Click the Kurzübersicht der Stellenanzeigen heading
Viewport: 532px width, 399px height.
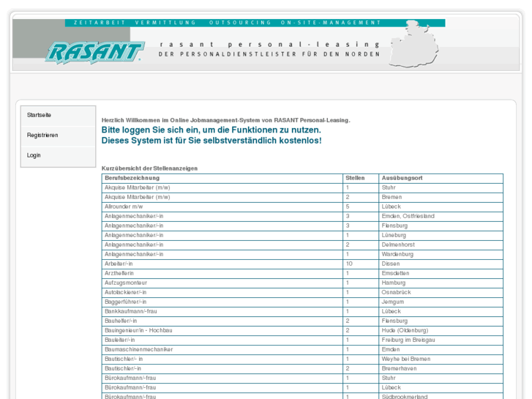[149, 168]
